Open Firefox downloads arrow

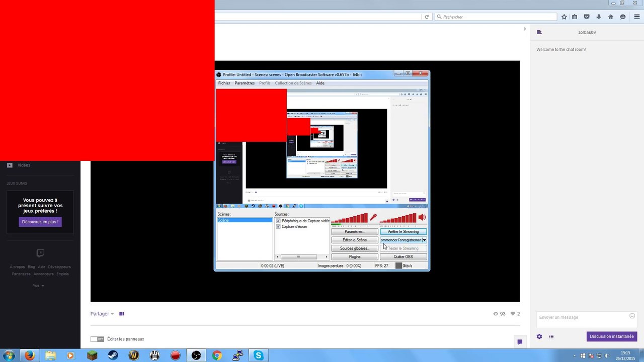pos(599,17)
